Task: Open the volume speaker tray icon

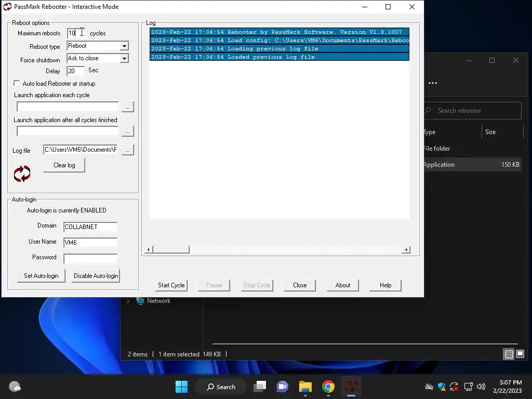Action: [481, 387]
